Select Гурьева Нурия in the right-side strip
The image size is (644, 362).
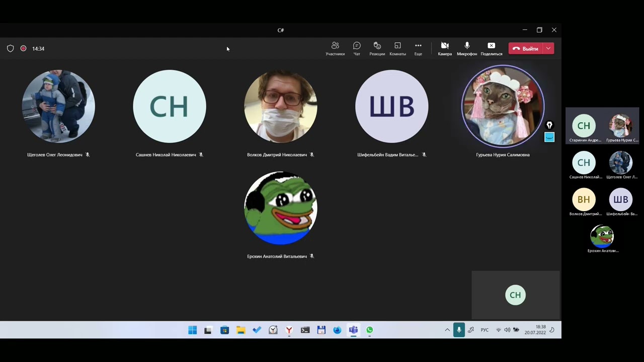point(621,126)
